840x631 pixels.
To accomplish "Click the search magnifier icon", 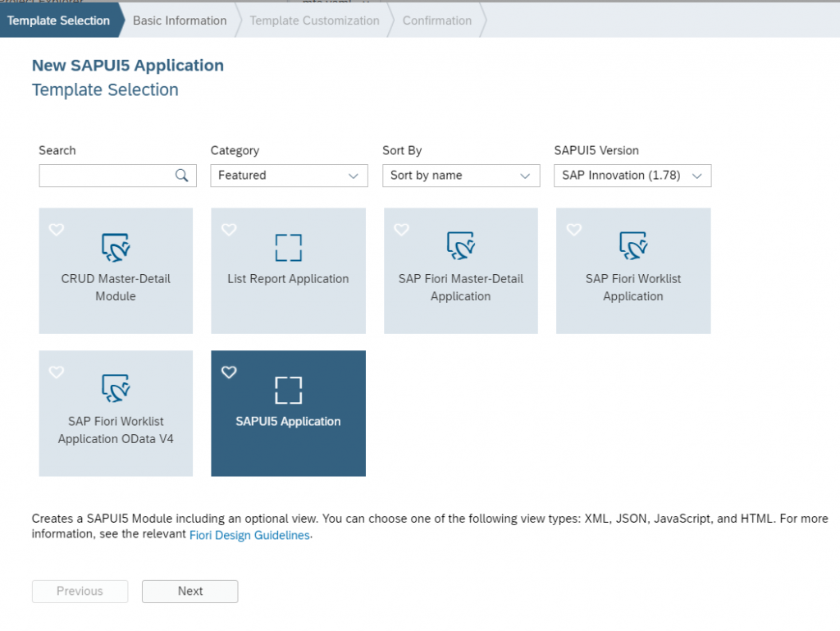I will pos(181,175).
